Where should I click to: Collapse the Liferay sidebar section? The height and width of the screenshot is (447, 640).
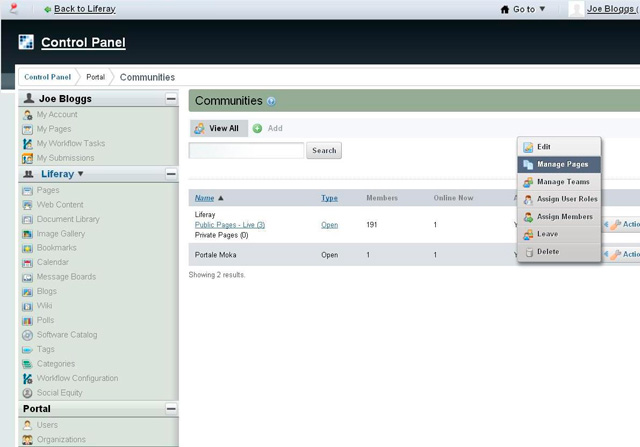click(x=171, y=174)
